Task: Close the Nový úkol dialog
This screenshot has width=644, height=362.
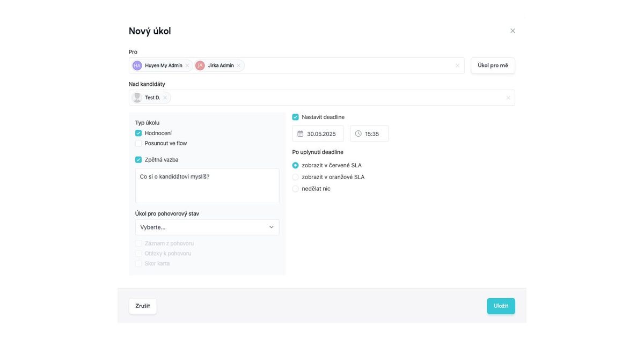Action: [x=513, y=31]
